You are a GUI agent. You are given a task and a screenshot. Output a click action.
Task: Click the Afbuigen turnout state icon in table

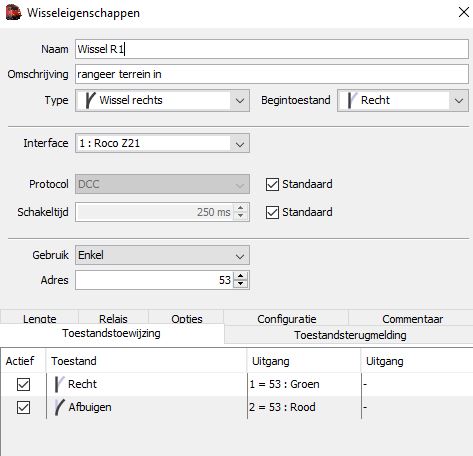coord(59,407)
